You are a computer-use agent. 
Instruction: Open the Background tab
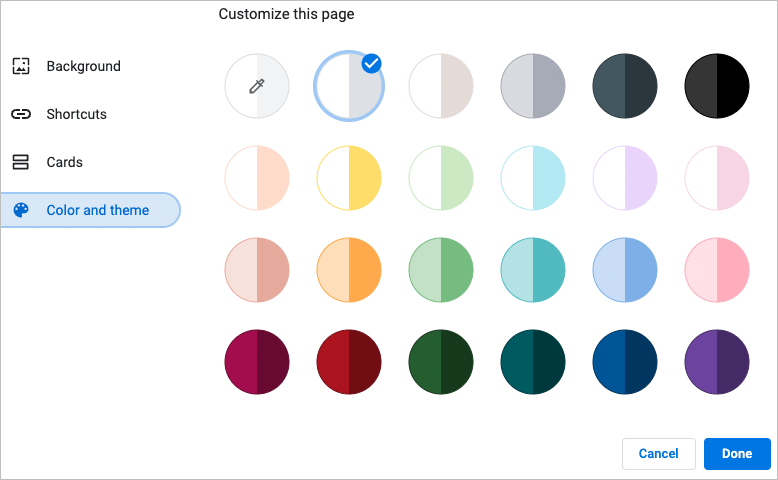click(83, 67)
